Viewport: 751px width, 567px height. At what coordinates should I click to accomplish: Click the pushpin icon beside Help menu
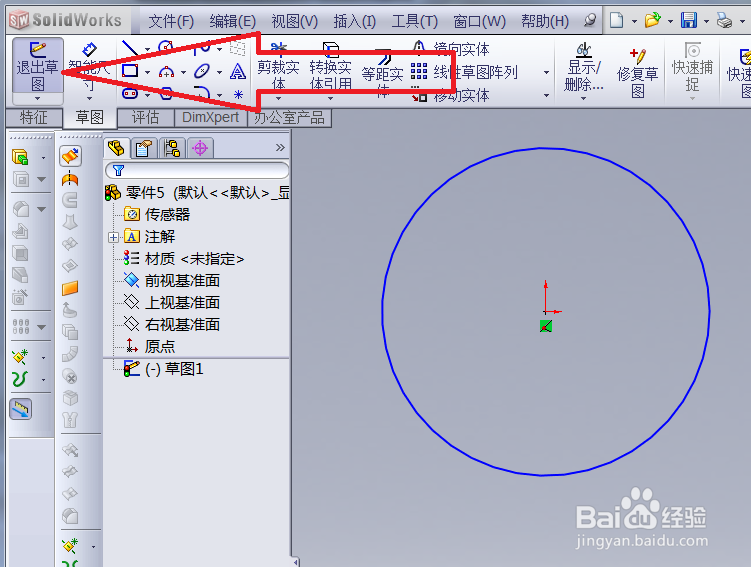tap(591, 20)
